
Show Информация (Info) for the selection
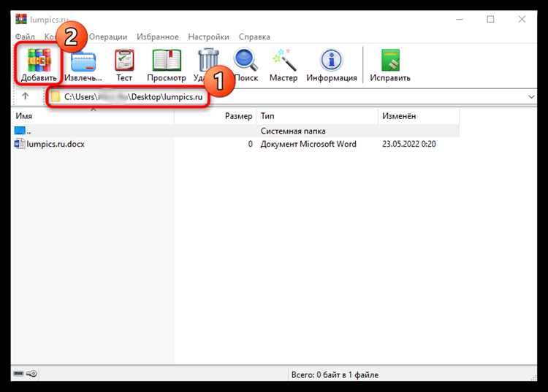[x=331, y=60]
